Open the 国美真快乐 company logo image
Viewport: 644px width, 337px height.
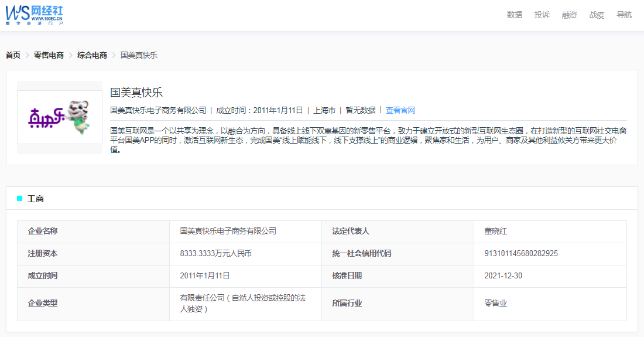[x=60, y=117]
